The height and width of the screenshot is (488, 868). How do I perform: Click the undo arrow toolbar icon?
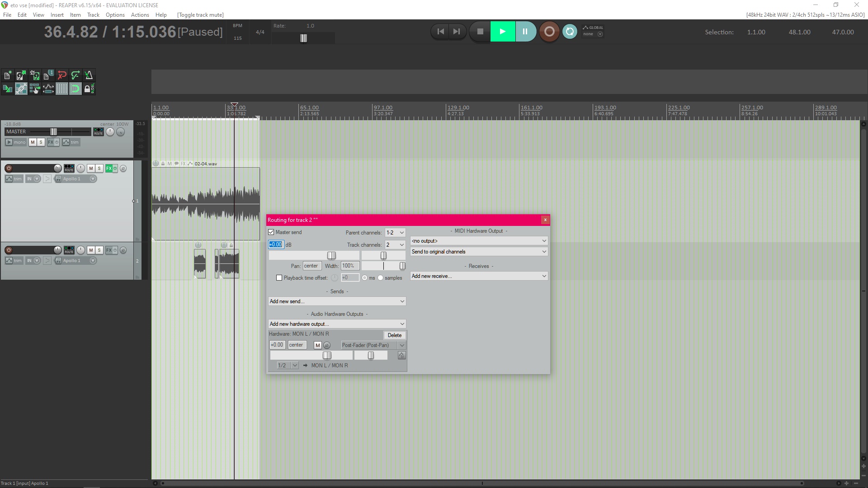[62, 75]
